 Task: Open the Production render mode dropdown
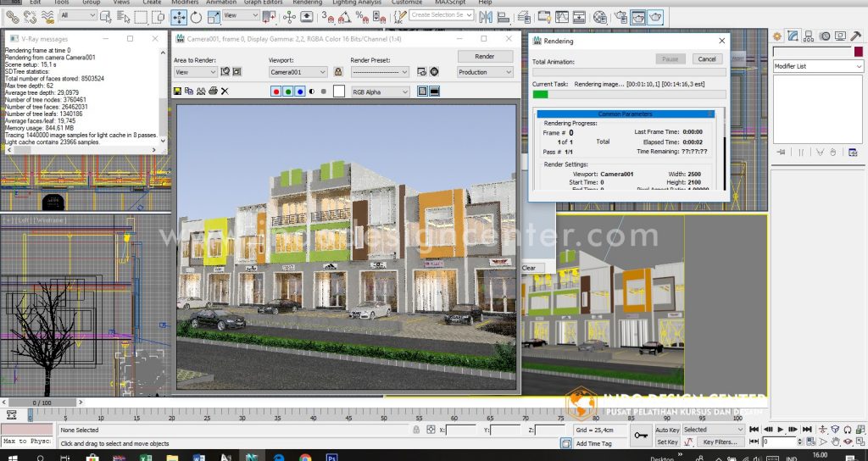(x=485, y=72)
